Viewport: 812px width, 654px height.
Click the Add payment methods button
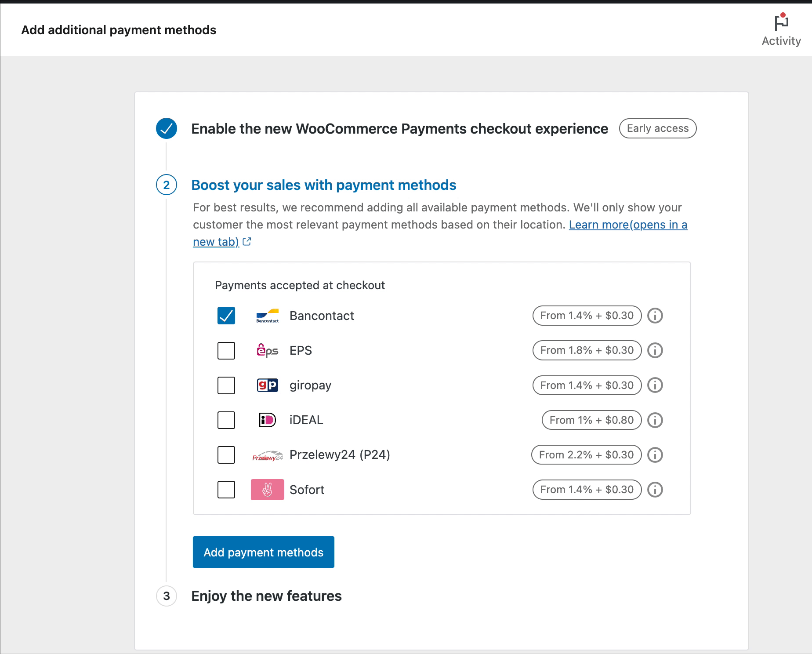[x=263, y=552]
